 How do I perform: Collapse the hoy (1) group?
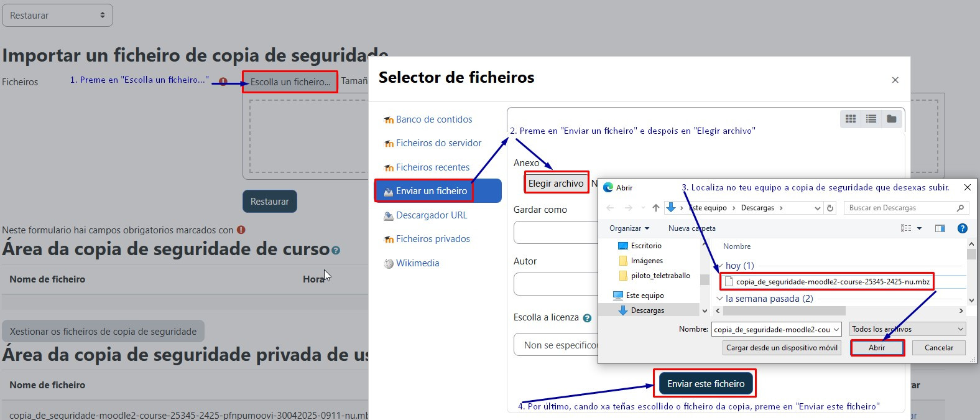(x=721, y=266)
